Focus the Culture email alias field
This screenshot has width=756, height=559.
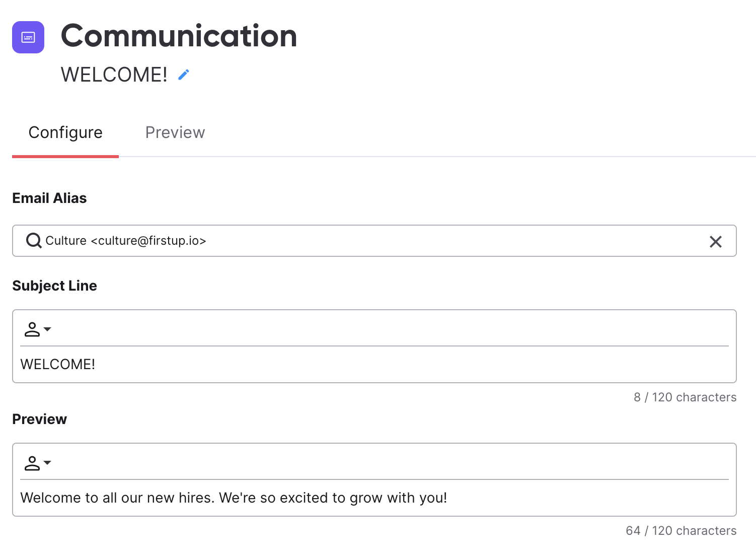click(374, 241)
